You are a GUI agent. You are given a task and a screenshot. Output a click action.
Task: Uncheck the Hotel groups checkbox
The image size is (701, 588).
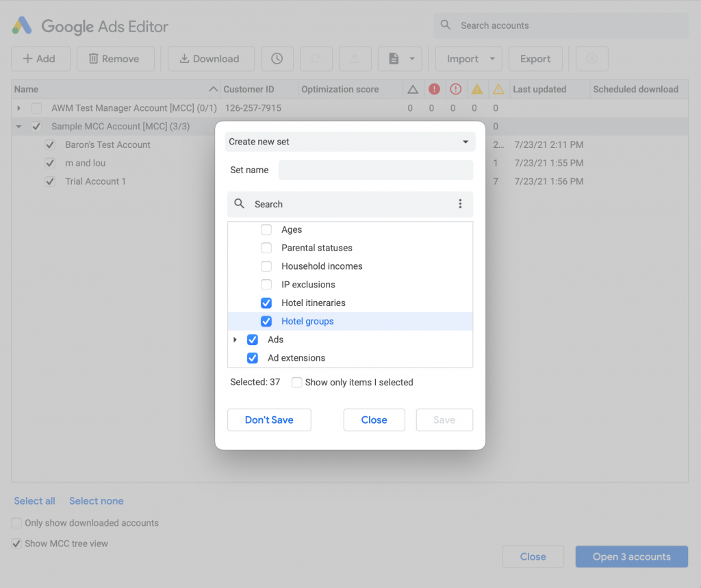pyautogui.click(x=266, y=321)
